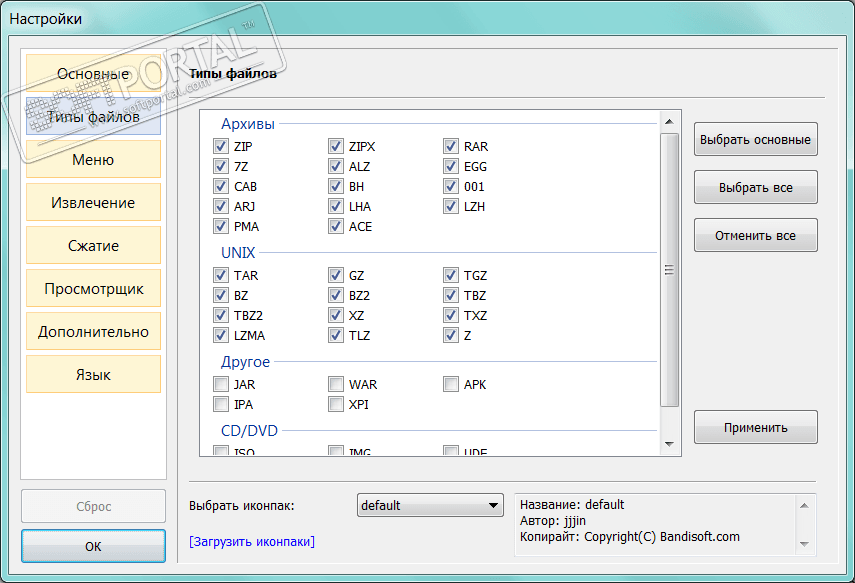Open the Извлечение tab
This screenshot has height=583, width=855.
[x=93, y=202]
